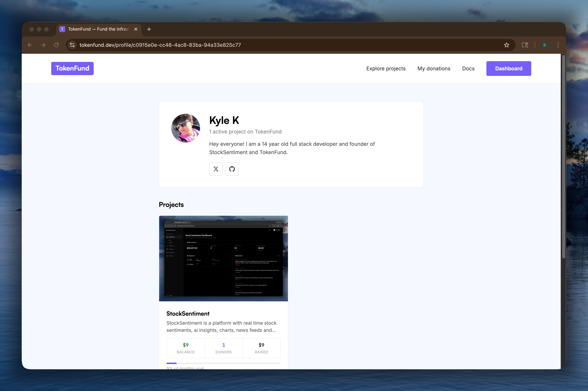
Task: Open the Explore projects menu item
Action: tap(386, 68)
